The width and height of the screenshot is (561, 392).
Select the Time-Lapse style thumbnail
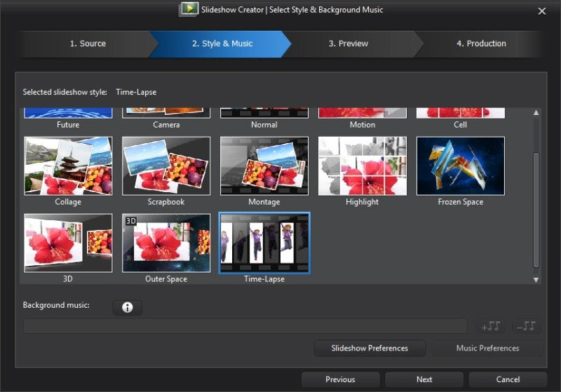[264, 243]
